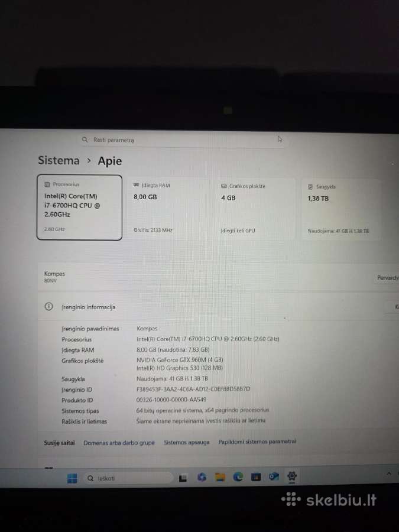
Task: Click the storage icon on Saugykla card
Action: tap(310, 187)
